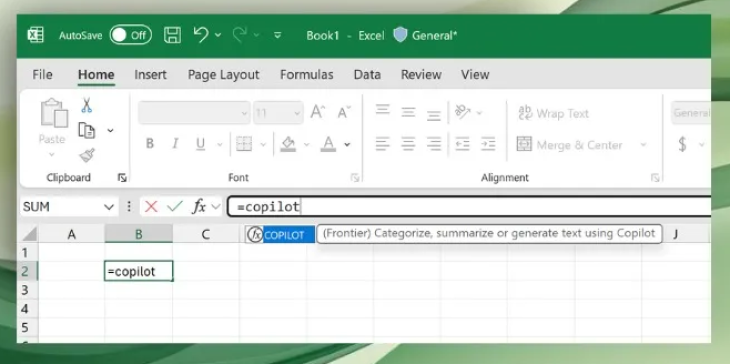
Task: Click the Insert Function fx icon
Action: pos(199,206)
